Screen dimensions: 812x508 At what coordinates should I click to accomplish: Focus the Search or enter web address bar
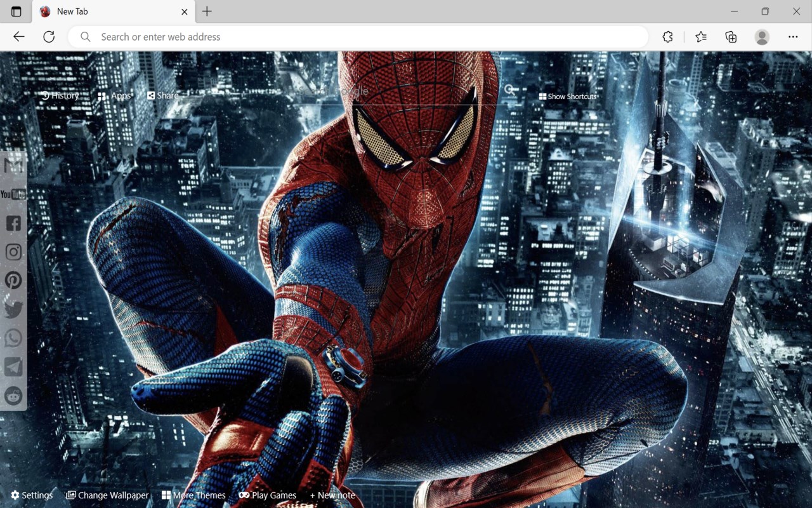pyautogui.click(x=358, y=37)
